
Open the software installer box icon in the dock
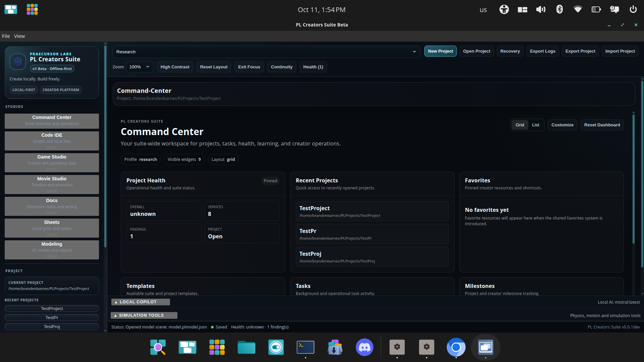pyautogui.click(x=335, y=347)
